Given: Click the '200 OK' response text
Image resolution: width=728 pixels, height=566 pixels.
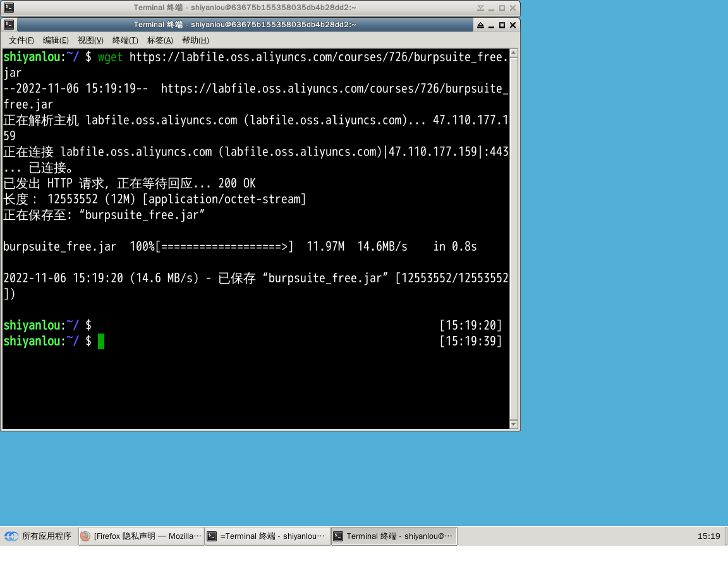Looking at the screenshot, I should click(237, 183).
